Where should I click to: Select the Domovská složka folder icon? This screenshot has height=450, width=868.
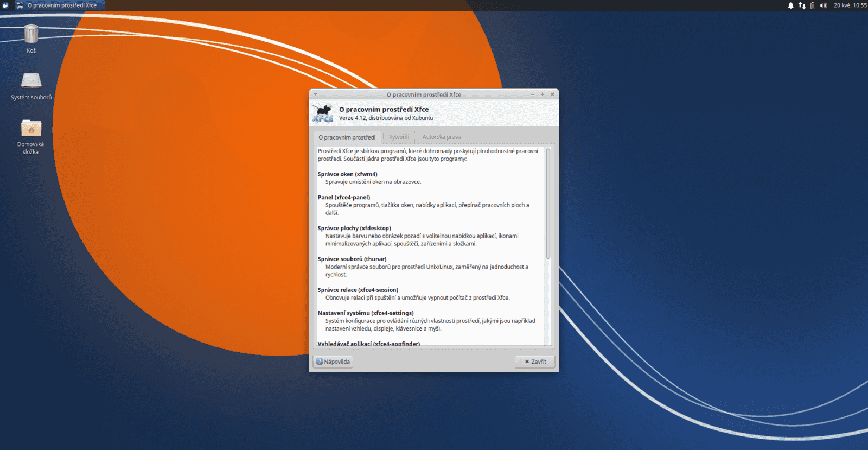tap(31, 128)
